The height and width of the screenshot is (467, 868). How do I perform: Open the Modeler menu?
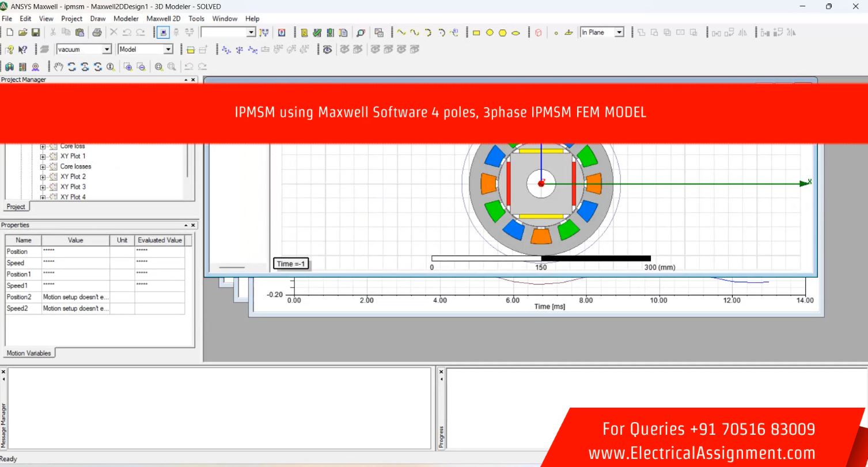pyautogui.click(x=126, y=18)
